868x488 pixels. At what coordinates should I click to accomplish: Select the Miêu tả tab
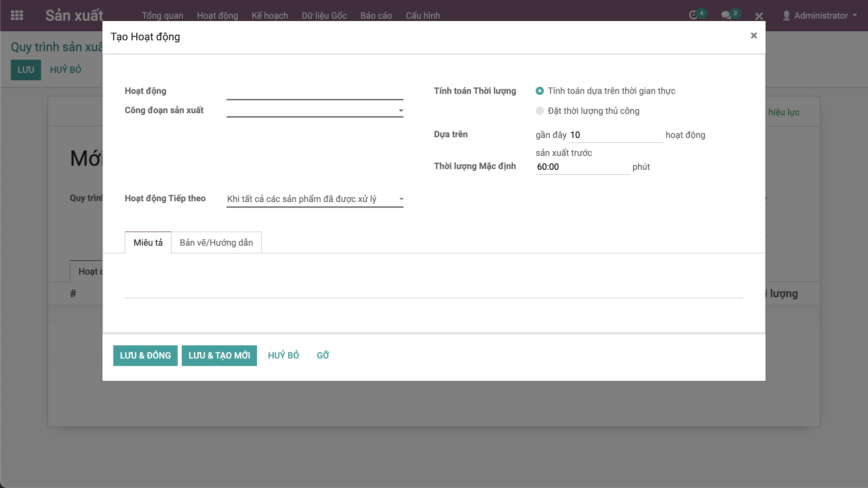(x=148, y=243)
